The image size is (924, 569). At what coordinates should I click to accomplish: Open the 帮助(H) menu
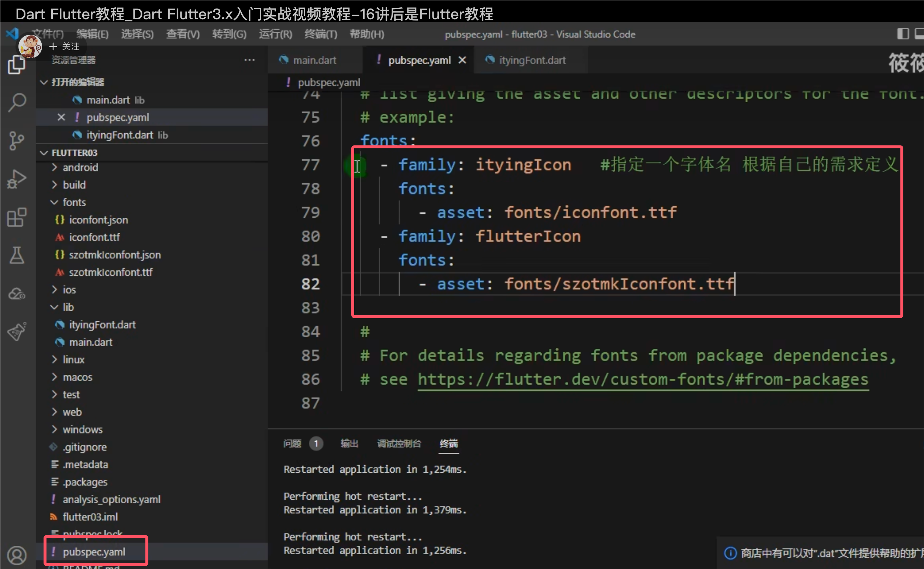[x=367, y=34]
